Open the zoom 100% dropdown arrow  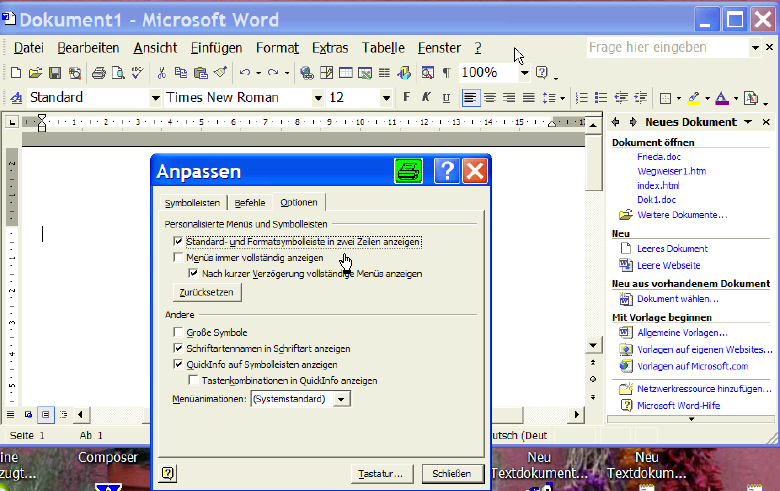coord(524,72)
